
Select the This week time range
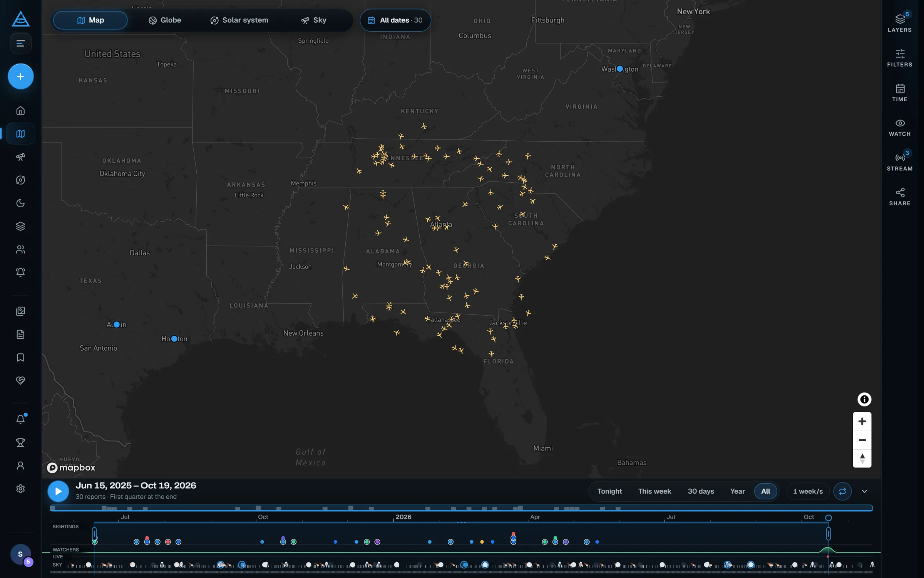[x=654, y=491]
